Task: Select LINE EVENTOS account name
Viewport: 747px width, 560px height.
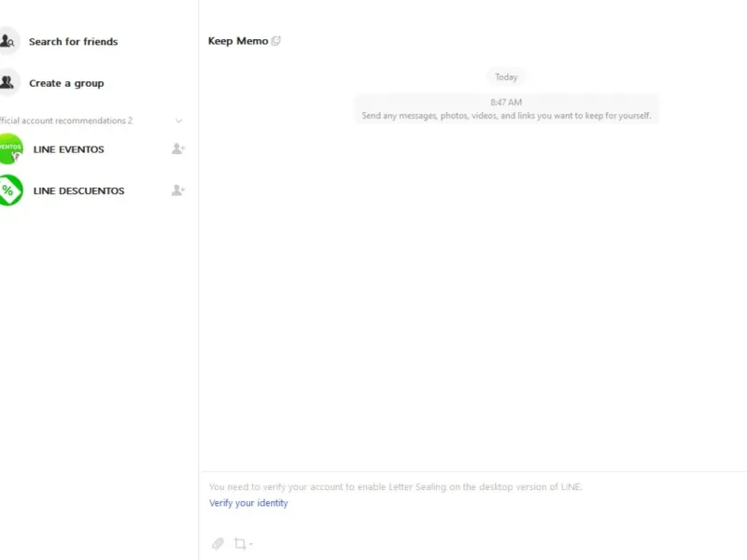Action: coord(68,149)
